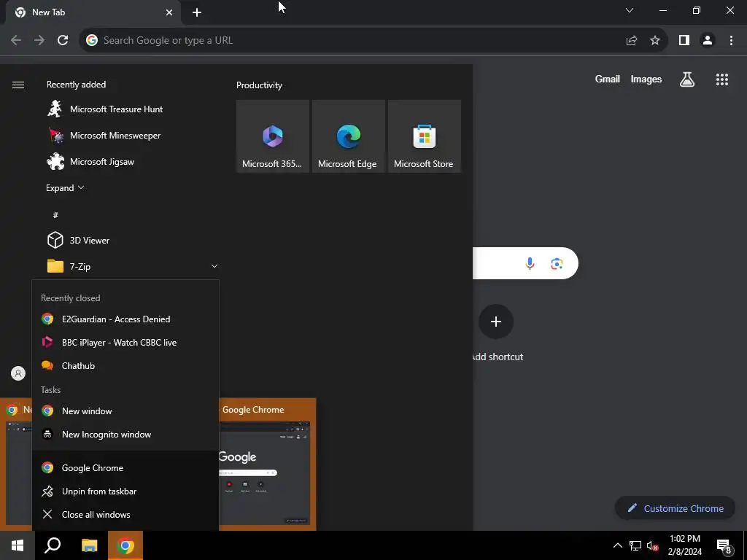747x560 pixels.
Task: Click the Add shortcut plus button
Action: click(x=496, y=322)
